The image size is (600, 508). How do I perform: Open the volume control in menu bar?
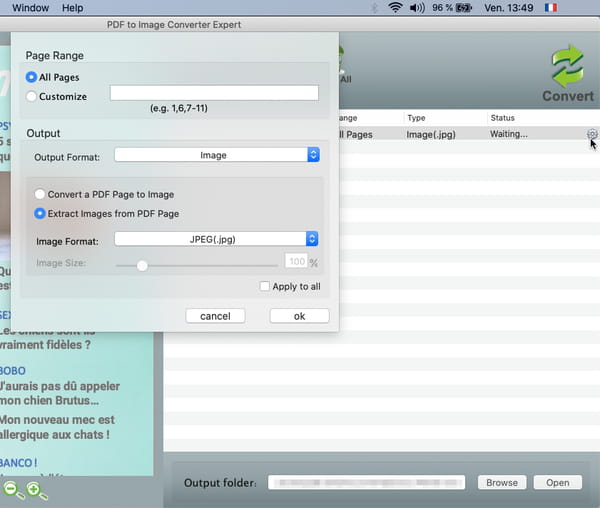tap(417, 8)
